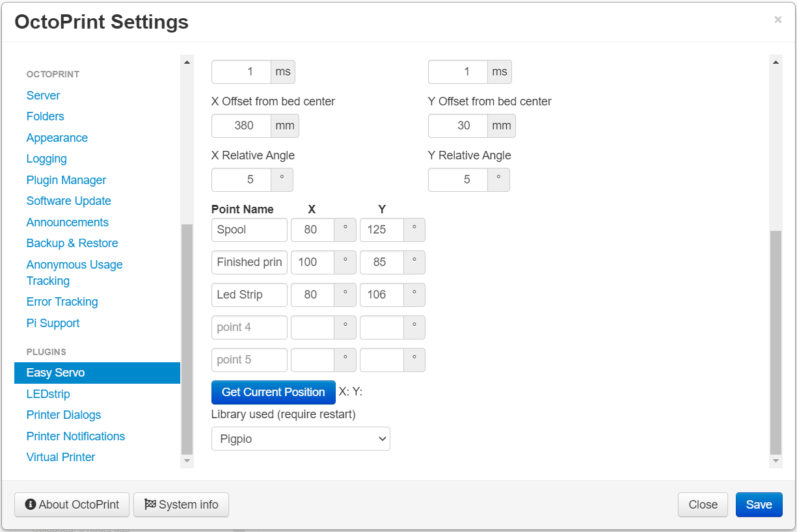The height and width of the screenshot is (532, 797).
Task: Go to the Backup & Restore settings
Action: (x=72, y=243)
